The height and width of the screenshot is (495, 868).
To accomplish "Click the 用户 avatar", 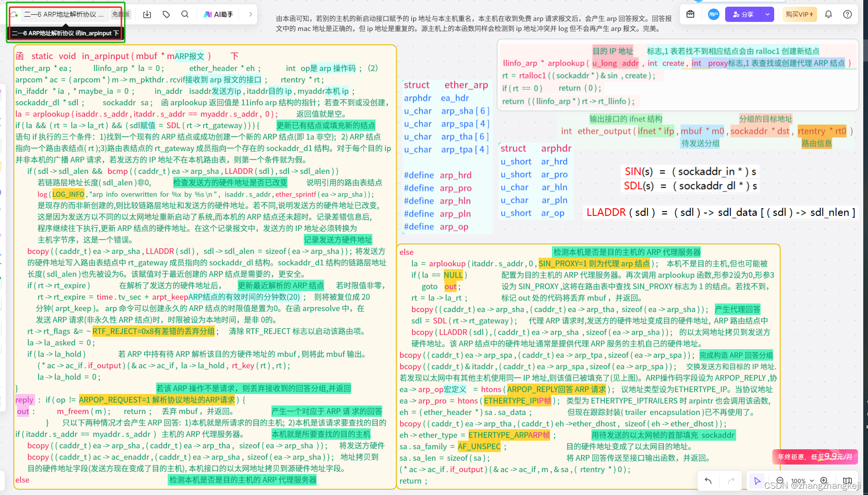I will (713, 14).
